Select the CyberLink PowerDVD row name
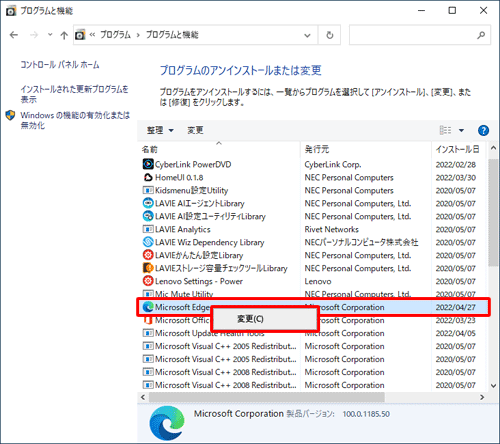 click(193, 164)
